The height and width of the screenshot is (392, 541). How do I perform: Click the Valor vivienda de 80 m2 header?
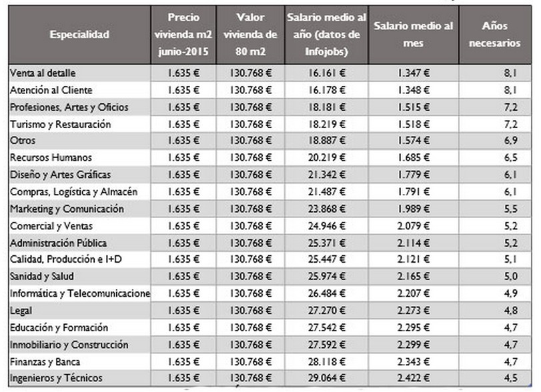[x=251, y=35]
